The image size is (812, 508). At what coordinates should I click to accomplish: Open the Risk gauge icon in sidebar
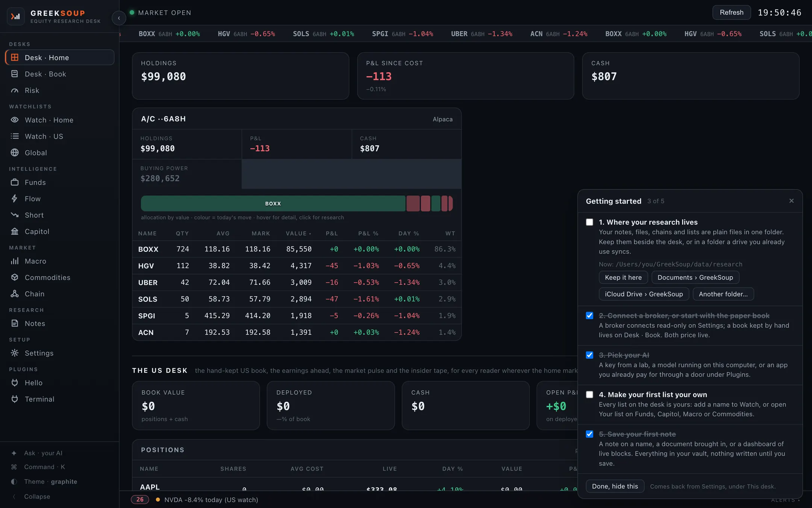[15, 91]
